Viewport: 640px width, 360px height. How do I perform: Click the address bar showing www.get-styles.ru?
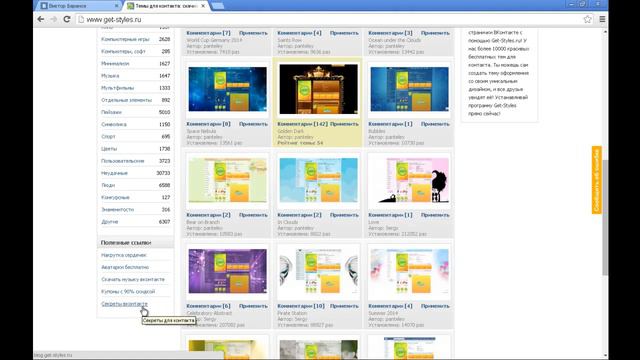[331, 19]
